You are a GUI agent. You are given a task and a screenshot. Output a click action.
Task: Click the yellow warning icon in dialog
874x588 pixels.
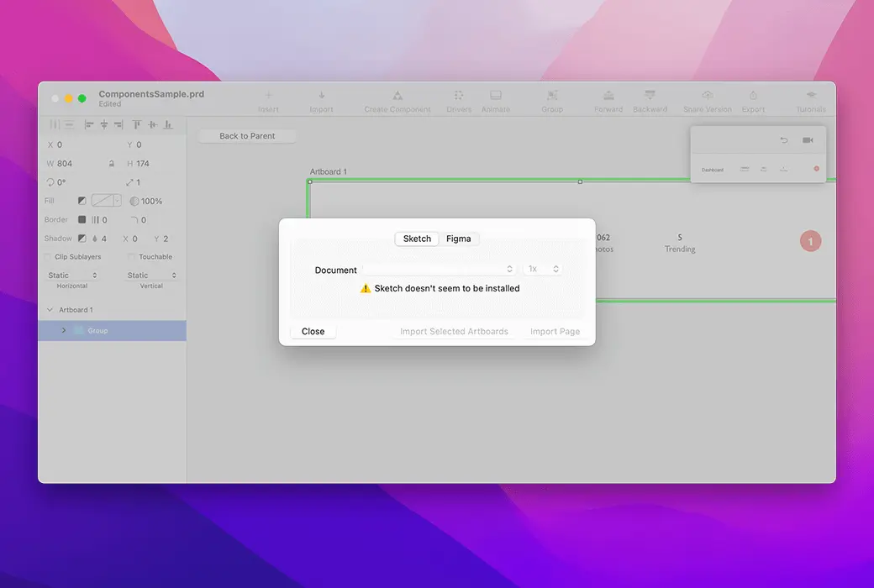(x=365, y=288)
